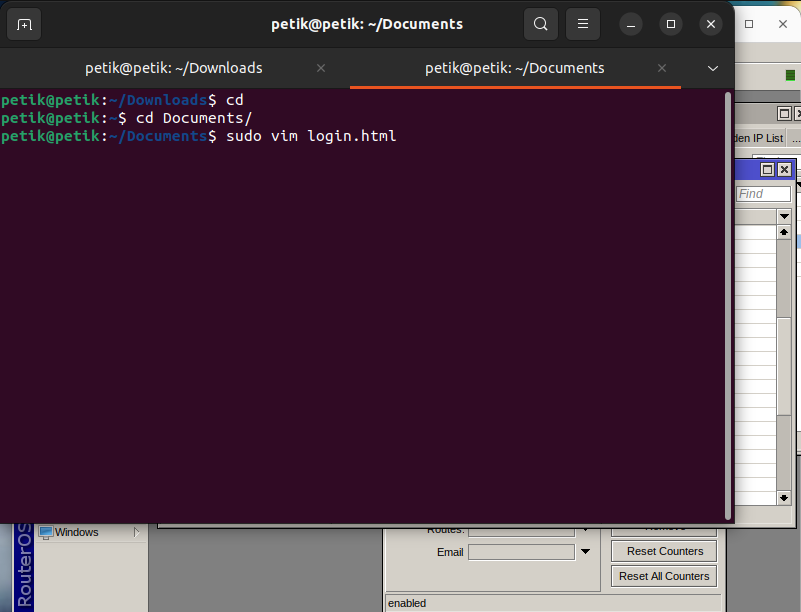Screen dimensions: 801x612
Task: Close the inner WinBox blue-titled window
Action: pyautogui.click(x=785, y=170)
